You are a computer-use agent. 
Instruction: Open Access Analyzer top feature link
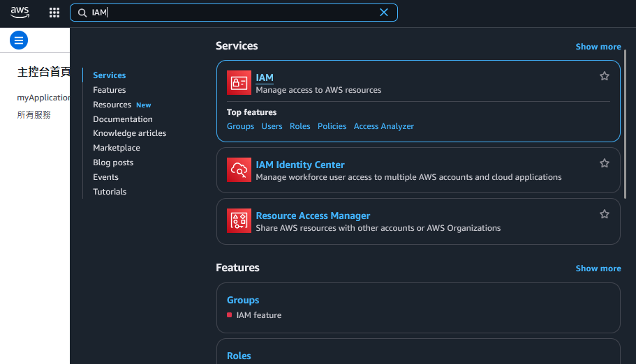pos(384,126)
